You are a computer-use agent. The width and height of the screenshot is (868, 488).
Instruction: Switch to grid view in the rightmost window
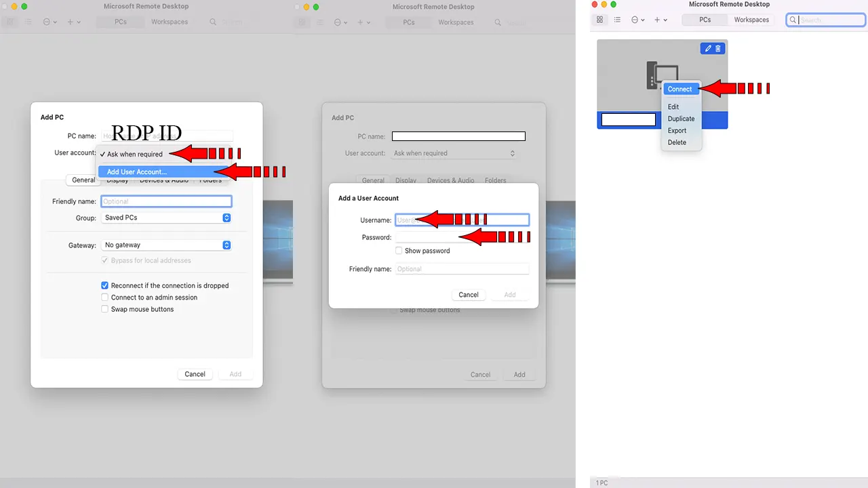pyautogui.click(x=599, y=20)
